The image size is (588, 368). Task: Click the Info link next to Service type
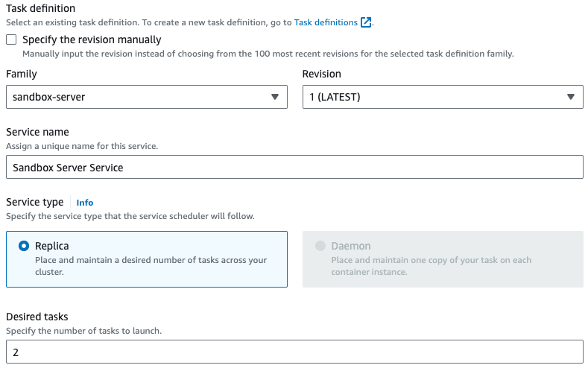pyautogui.click(x=85, y=203)
